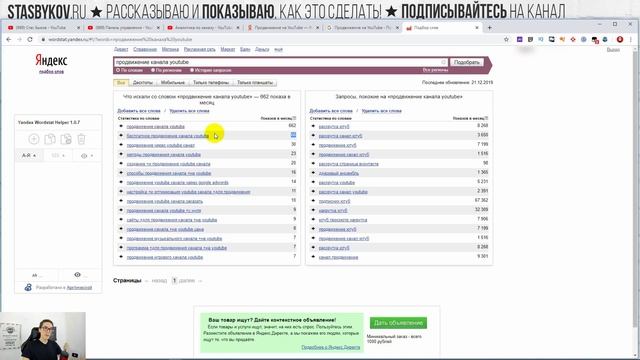Click the 'подбор слов' link under the Yandex logo

(51, 72)
